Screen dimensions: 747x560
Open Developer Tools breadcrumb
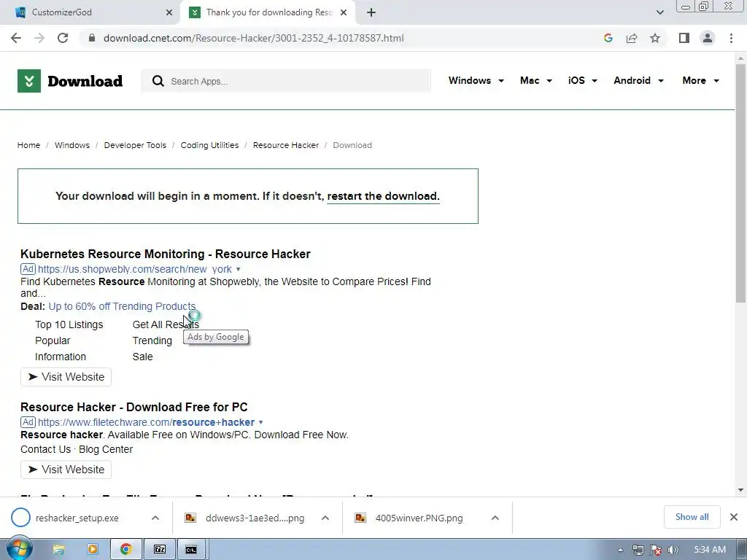(135, 145)
